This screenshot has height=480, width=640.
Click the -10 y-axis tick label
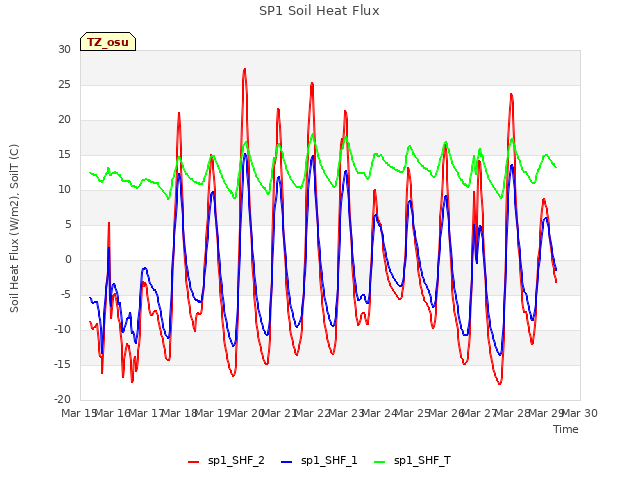(62, 329)
